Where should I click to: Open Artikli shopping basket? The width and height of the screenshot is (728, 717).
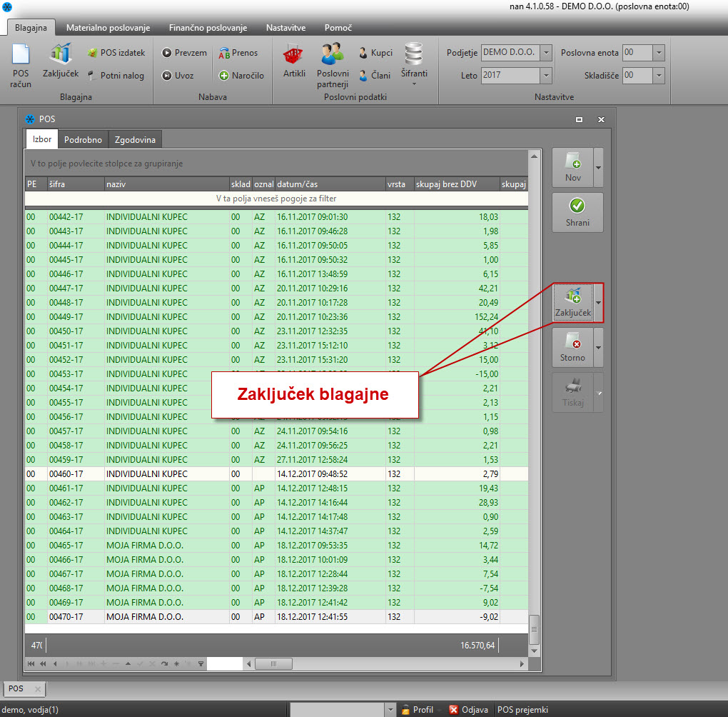tap(294, 61)
